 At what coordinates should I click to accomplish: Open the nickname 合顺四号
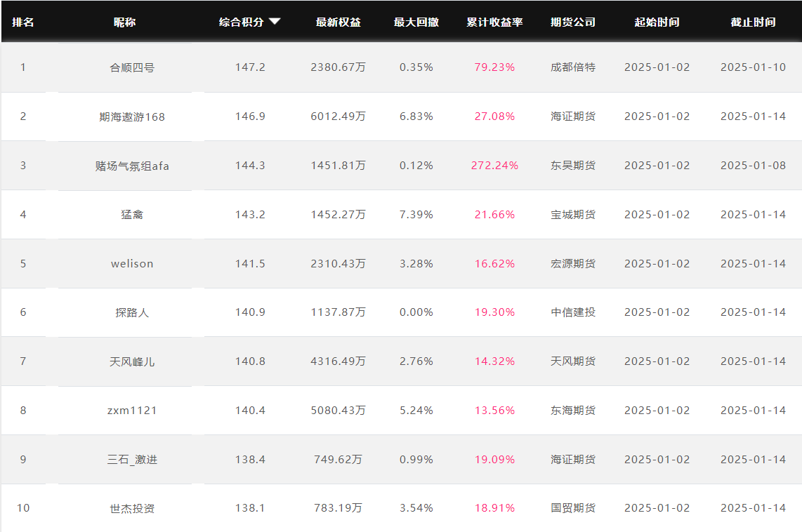(132, 67)
